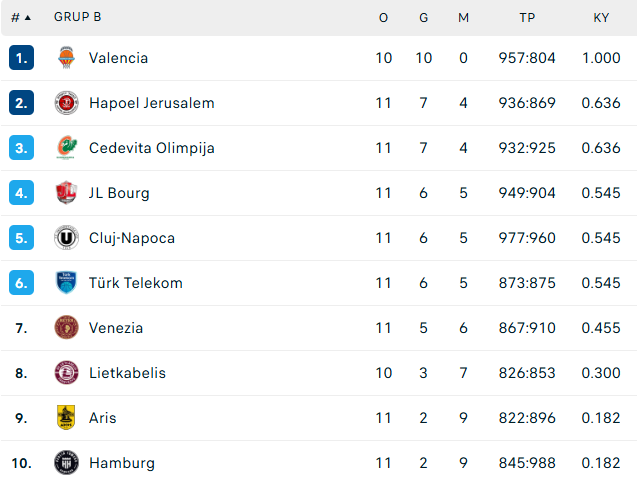637x483 pixels.
Task: Open the Türk Telekom team name link
Action: pos(136,283)
